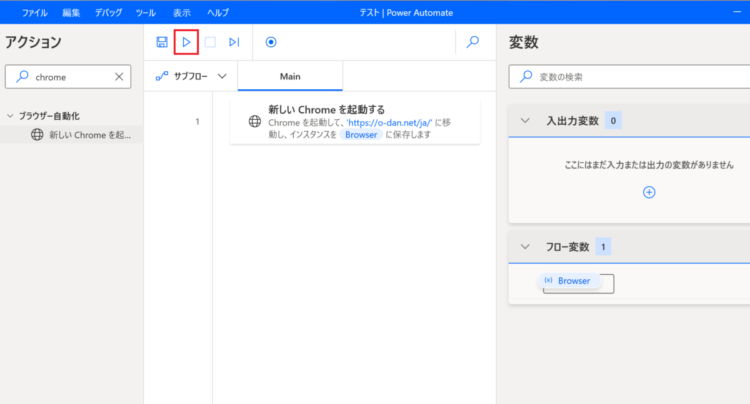Add input/output variable with plus icon

[649, 192]
